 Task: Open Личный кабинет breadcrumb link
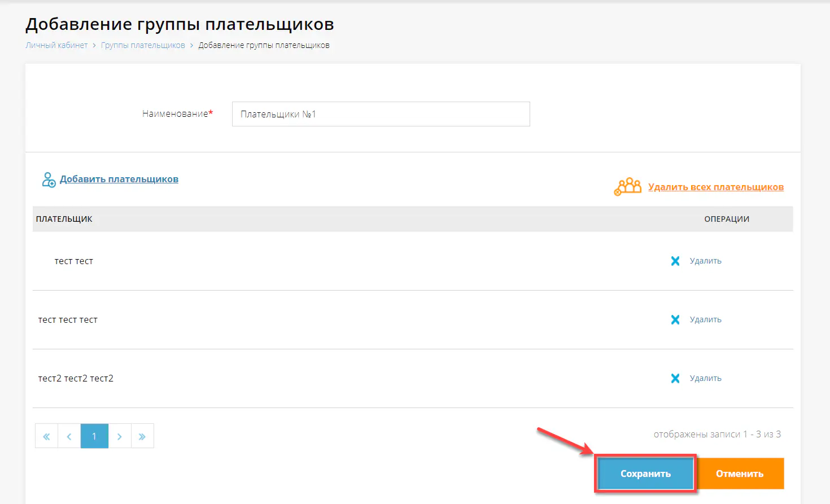[x=56, y=45]
